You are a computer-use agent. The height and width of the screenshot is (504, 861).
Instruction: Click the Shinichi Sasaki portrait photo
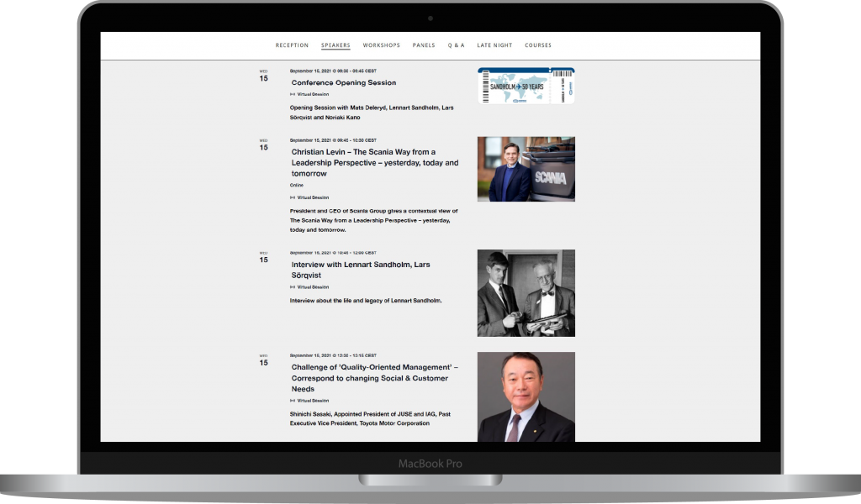tap(526, 396)
